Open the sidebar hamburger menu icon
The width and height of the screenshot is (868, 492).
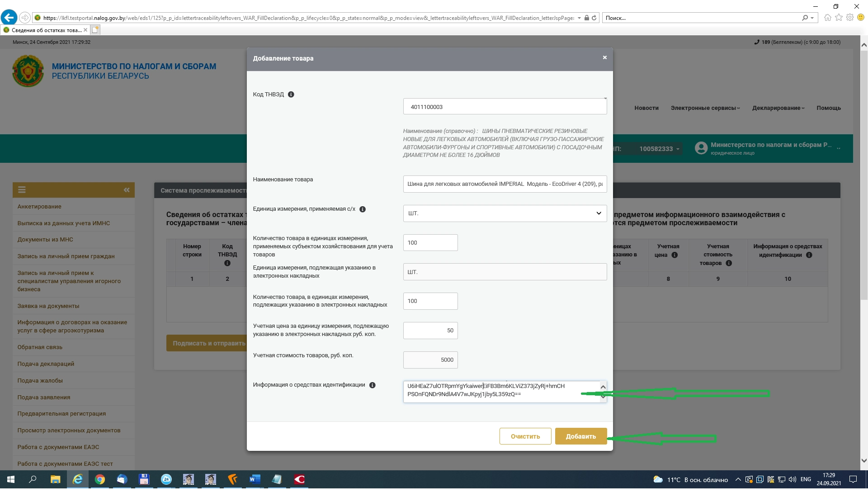tap(22, 190)
